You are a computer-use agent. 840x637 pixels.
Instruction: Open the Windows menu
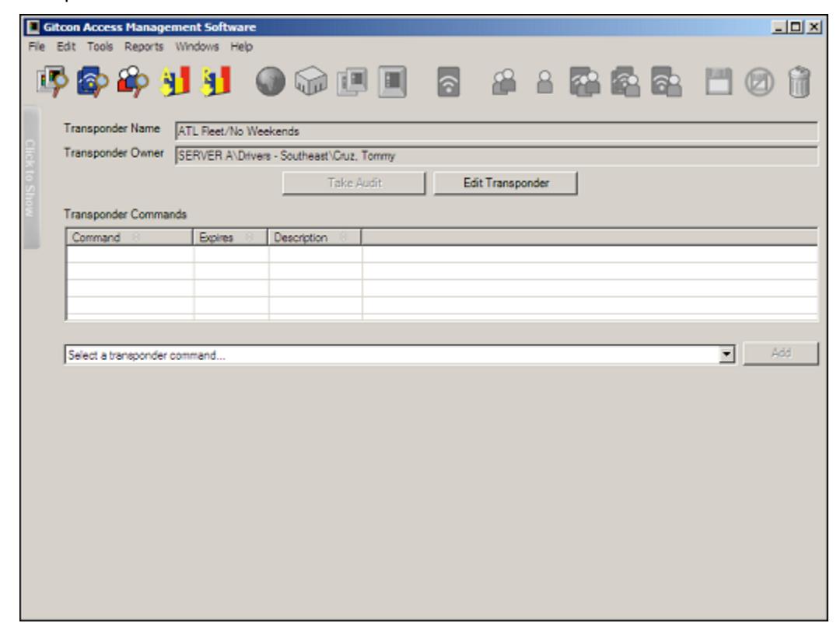197,47
